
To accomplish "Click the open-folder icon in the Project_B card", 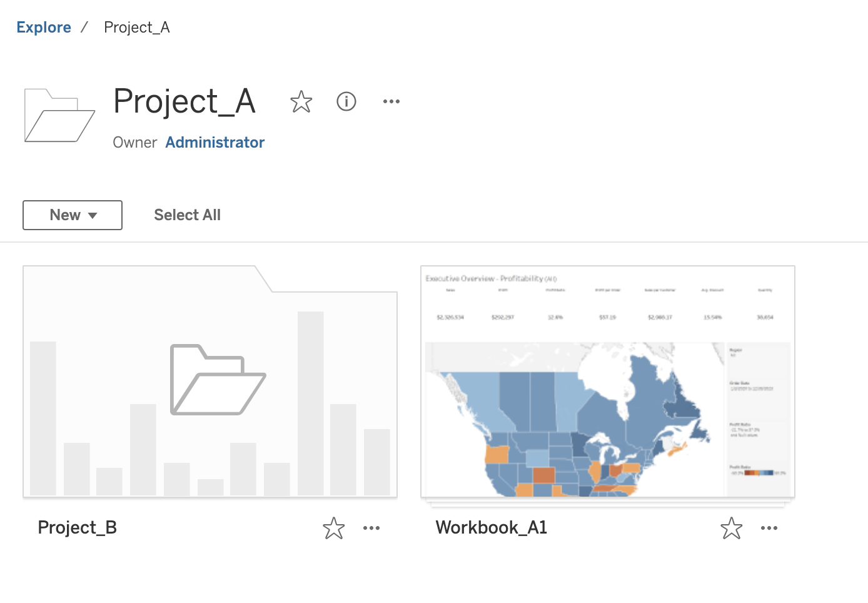I will click(218, 380).
